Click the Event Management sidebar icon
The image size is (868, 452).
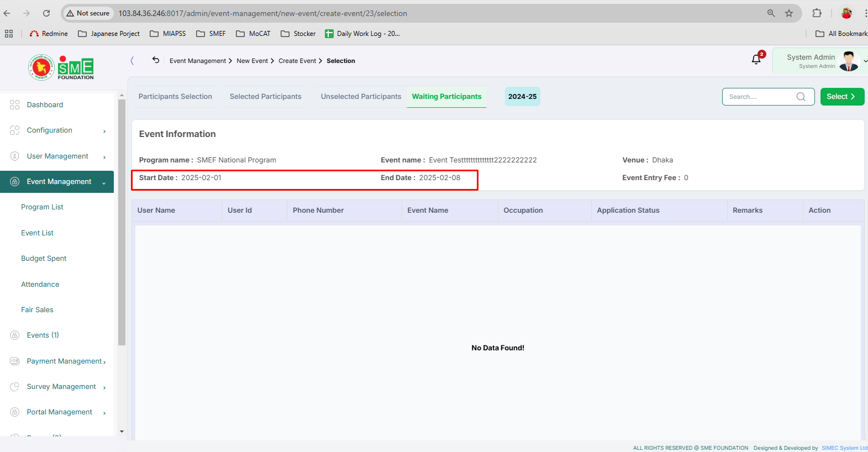(x=15, y=182)
